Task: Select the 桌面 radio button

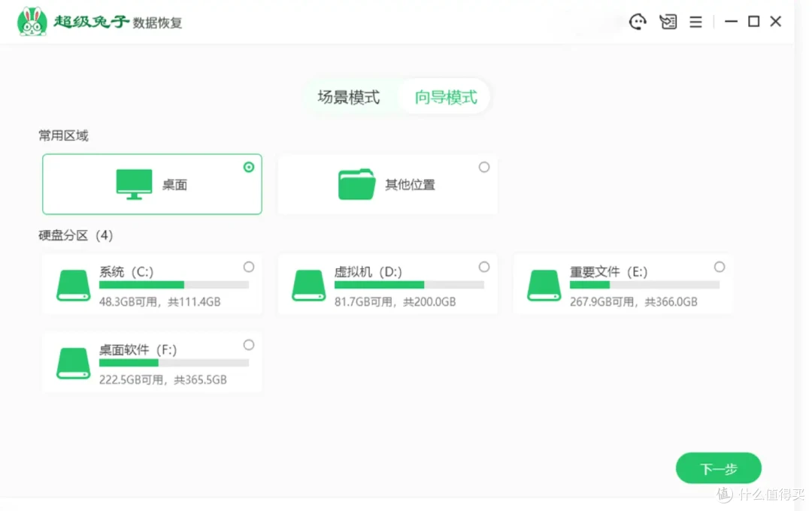Action: tap(249, 168)
